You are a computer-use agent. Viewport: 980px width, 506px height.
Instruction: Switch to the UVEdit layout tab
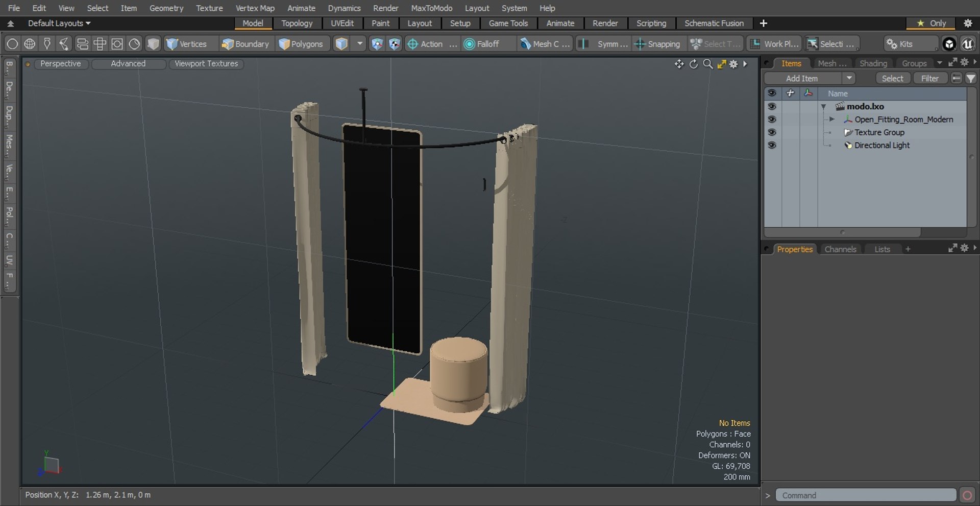click(x=342, y=23)
